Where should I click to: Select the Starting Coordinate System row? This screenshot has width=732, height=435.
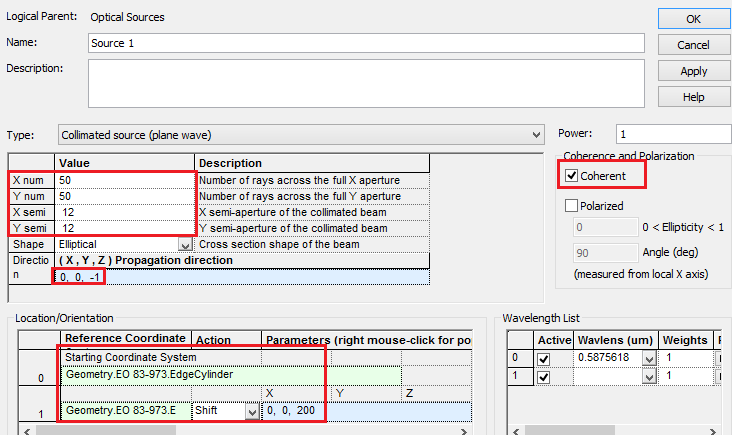[x=161, y=358]
